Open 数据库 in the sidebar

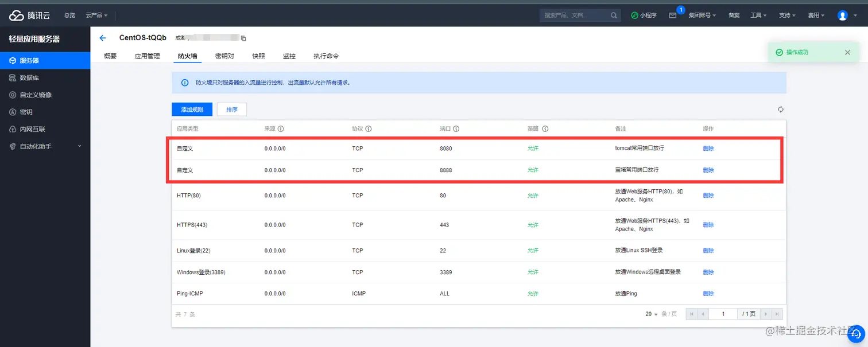[45, 77]
